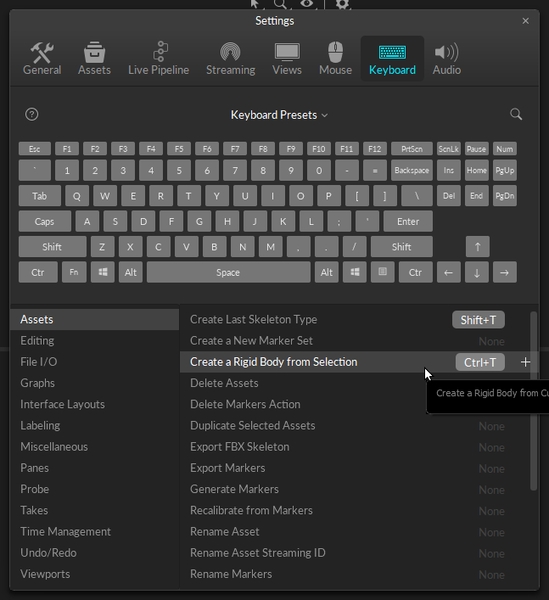
Task: Open Audio settings tab
Action: tap(446, 59)
